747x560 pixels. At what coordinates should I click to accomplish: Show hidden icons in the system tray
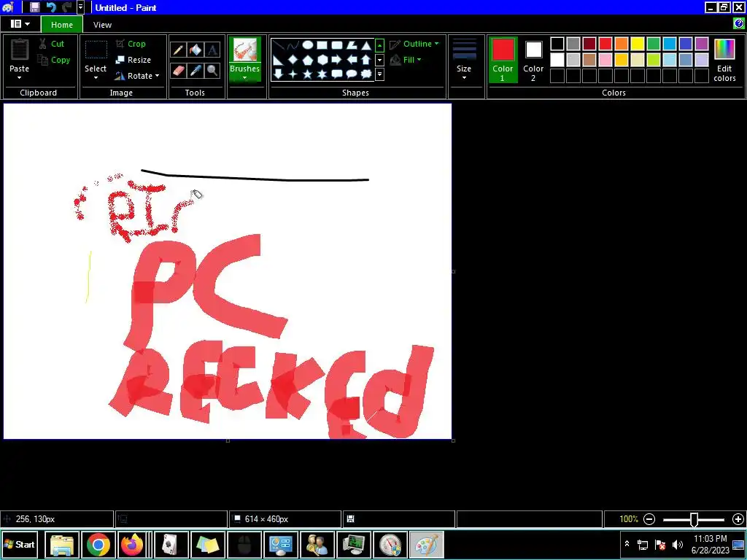627,544
